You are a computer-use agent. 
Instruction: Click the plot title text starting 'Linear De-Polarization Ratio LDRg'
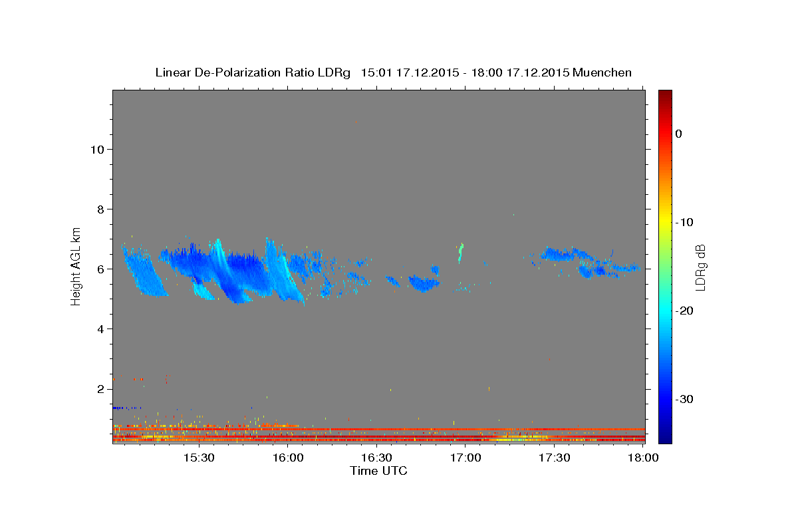coord(393,72)
